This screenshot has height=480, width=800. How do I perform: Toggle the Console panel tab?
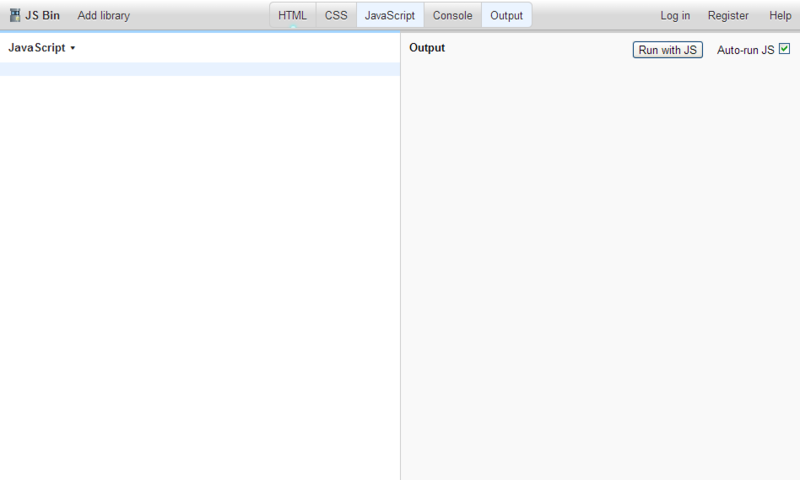pyautogui.click(x=453, y=15)
